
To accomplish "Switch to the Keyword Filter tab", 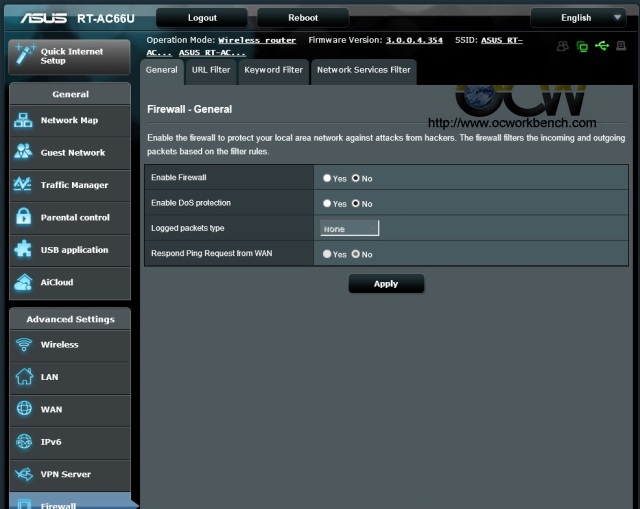I will [x=273, y=70].
